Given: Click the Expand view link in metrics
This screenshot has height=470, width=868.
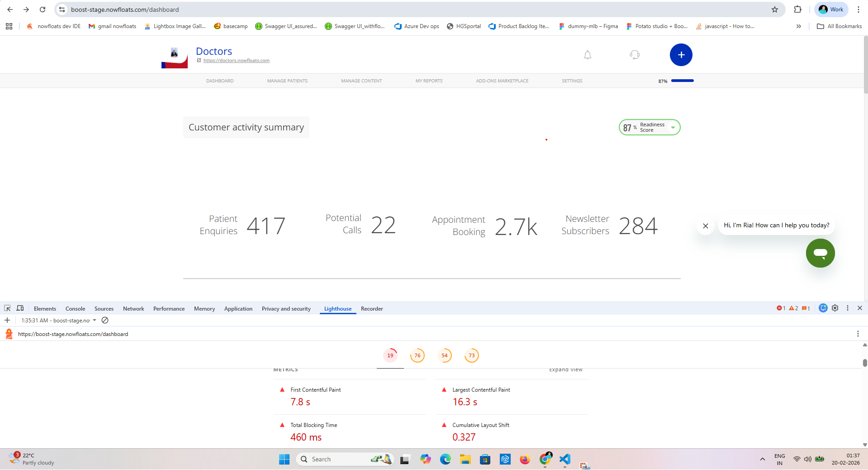Looking at the screenshot, I should click(x=565, y=370).
